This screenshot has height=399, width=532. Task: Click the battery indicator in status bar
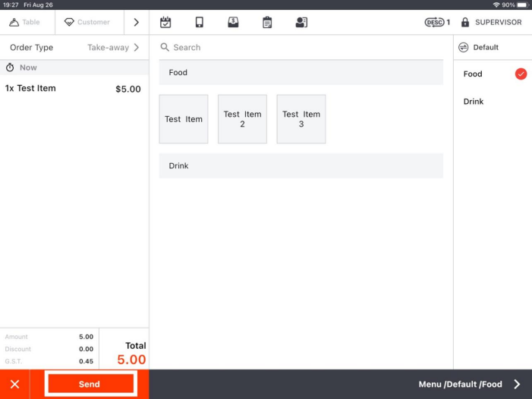pos(523,5)
